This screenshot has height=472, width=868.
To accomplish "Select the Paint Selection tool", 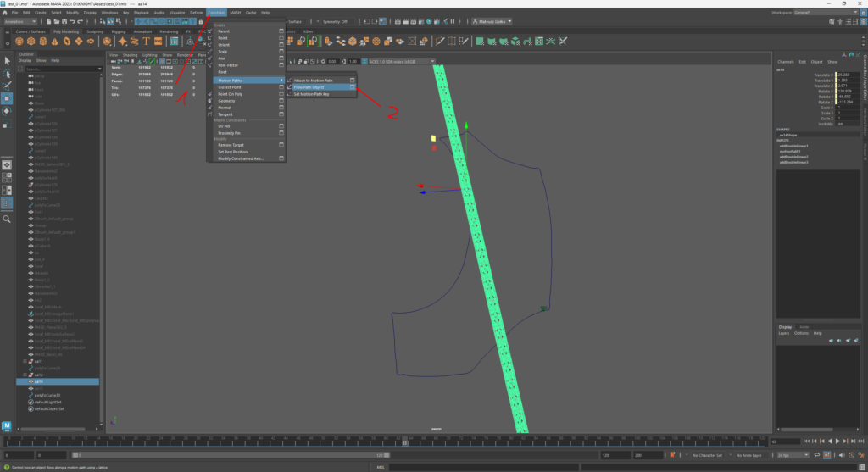I will coord(8,85).
